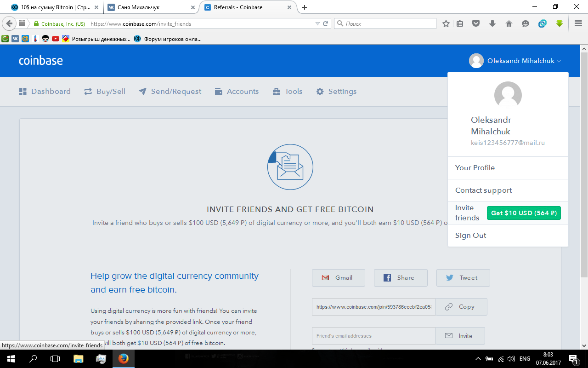Viewport: 588px width, 368px height.
Task: Click the 'INVITE FRIENDS AND GET FREE BITCOIN' heading
Action: 290,209
